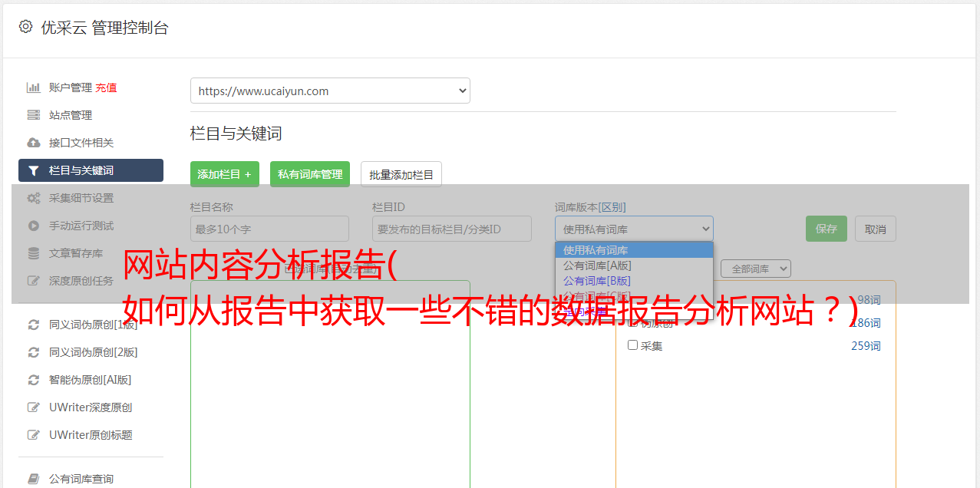Viewport: 980px width, 488px height.
Task: Check the 采集 checkbox
Action: pyautogui.click(x=633, y=345)
